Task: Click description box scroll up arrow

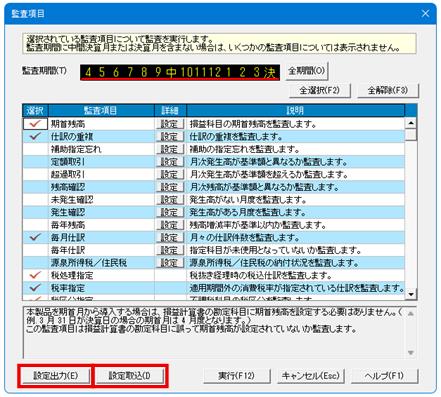Action: 411,314
